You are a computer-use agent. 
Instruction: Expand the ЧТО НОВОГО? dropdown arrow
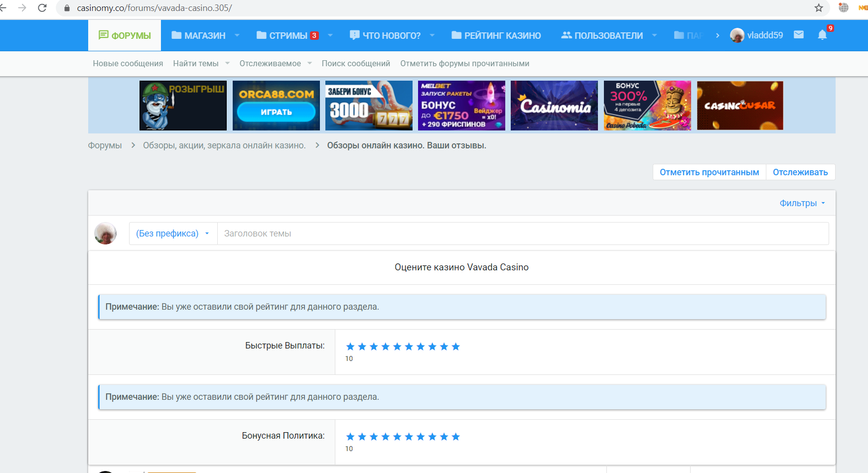432,35
